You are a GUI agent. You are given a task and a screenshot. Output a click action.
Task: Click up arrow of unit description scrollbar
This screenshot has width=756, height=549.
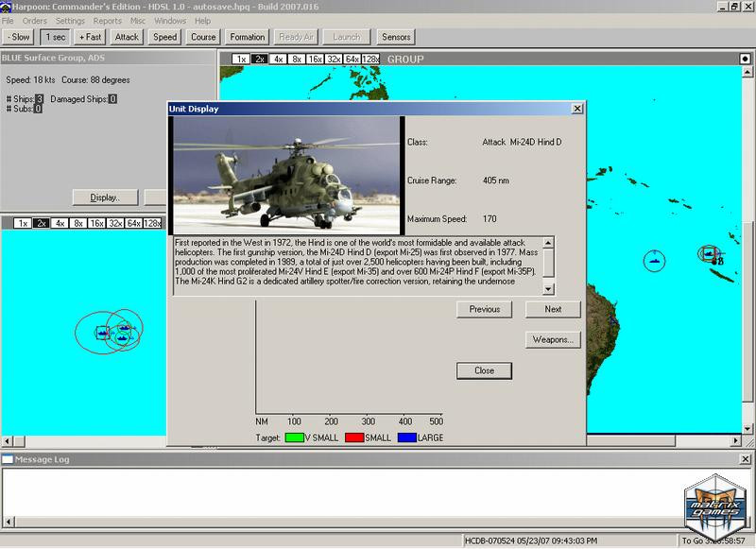[x=548, y=243]
